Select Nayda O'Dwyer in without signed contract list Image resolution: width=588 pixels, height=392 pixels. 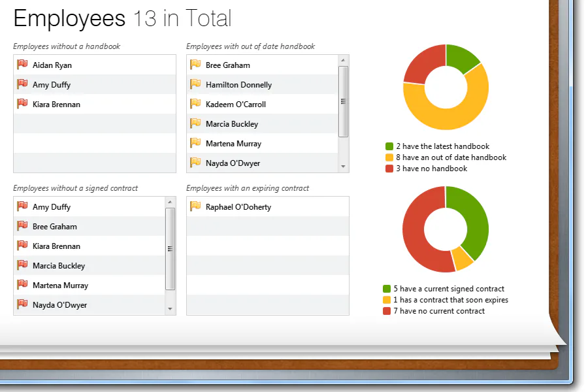(90, 304)
